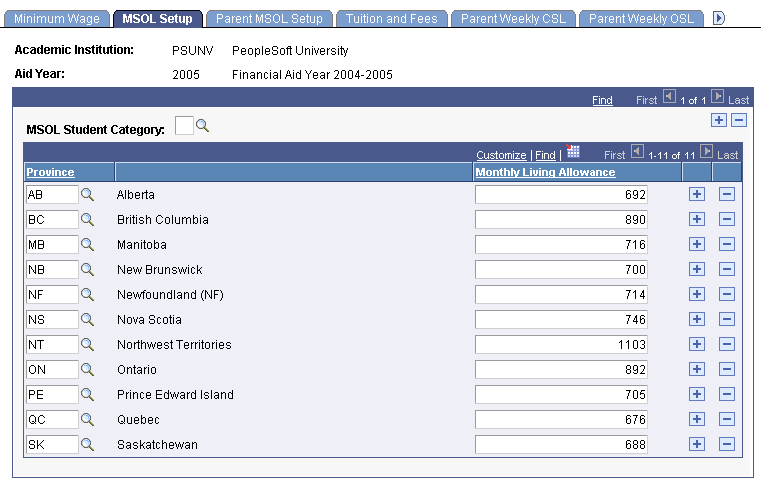Add a row after British Columbia
761x484 pixels.
tap(697, 220)
